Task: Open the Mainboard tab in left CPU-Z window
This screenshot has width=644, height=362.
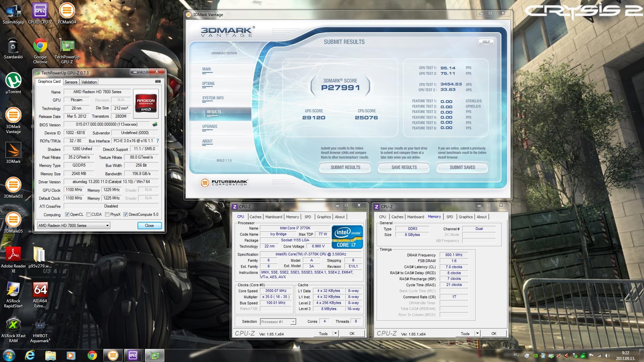Action: (x=273, y=217)
